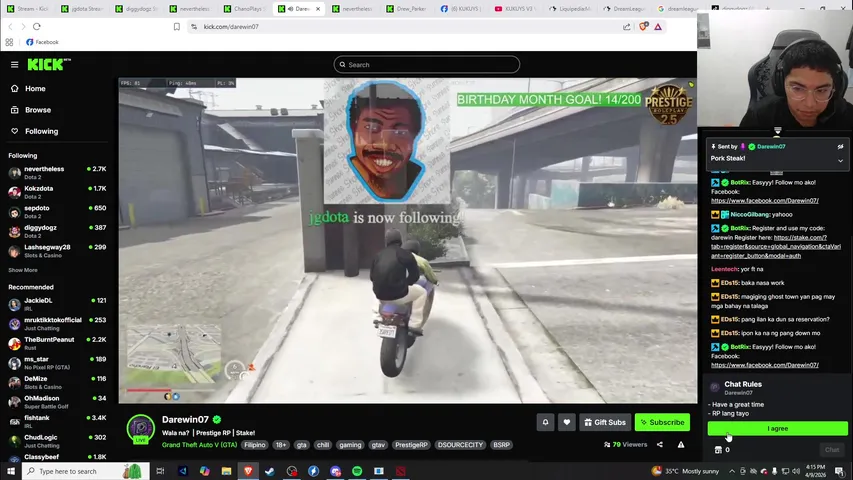853x480 pixels.
Task: Click I agree on Chat Rules
Action: [x=777, y=428]
